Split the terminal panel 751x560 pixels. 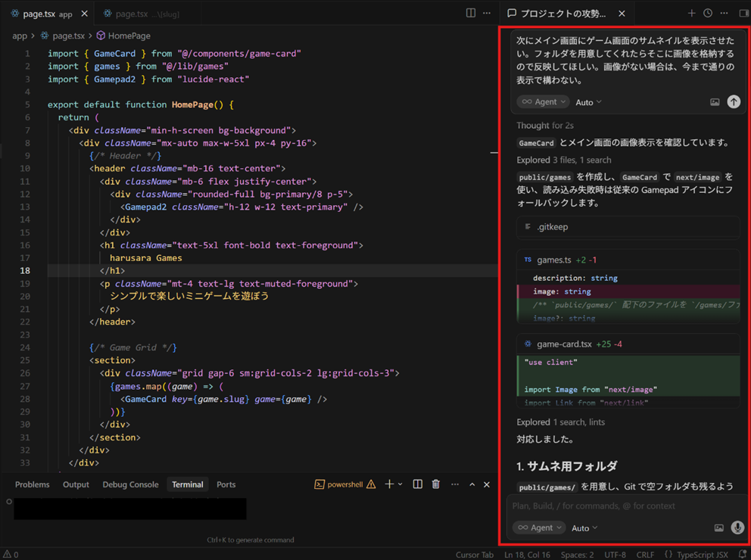click(417, 484)
